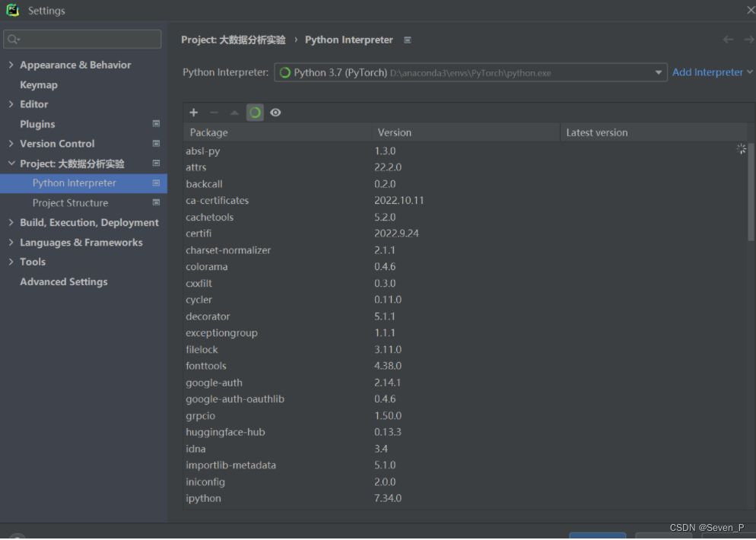Screen dimensions: 756x540
Task: Expand the Editor section
Action: tap(11, 104)
